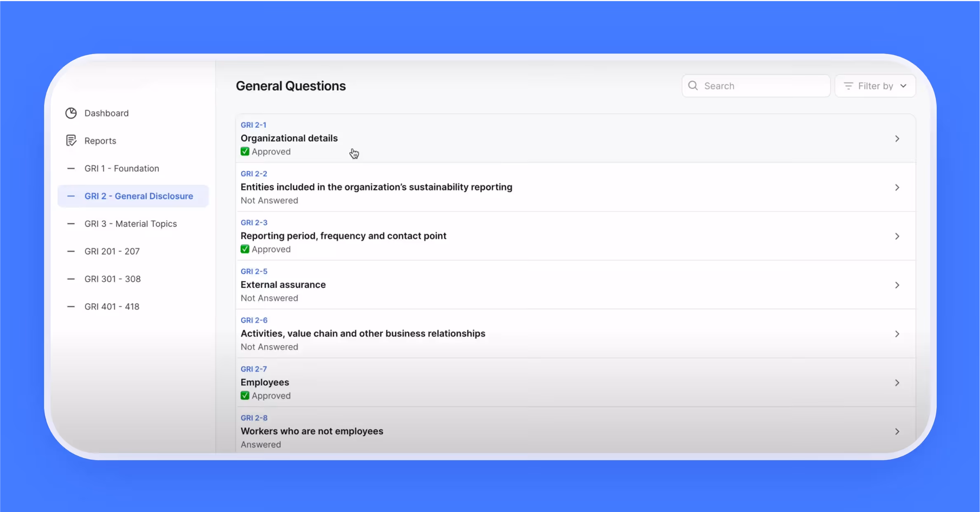
Task: Click dash icon beside GRI 1 - Foundation
Action: point(71,168)
